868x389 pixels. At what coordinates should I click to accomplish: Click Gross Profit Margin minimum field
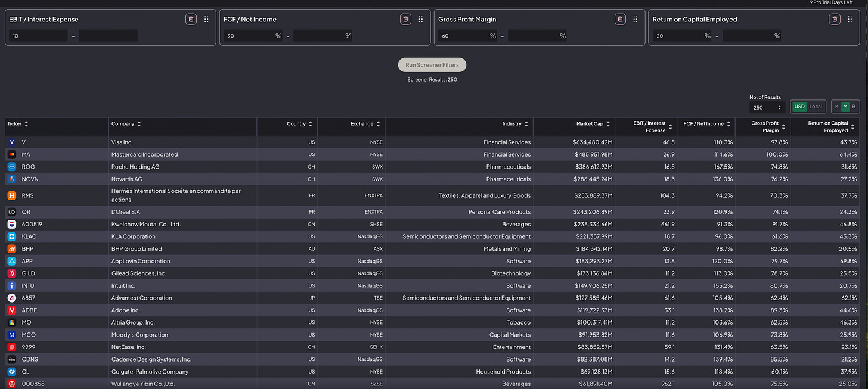tap(467, 36)
